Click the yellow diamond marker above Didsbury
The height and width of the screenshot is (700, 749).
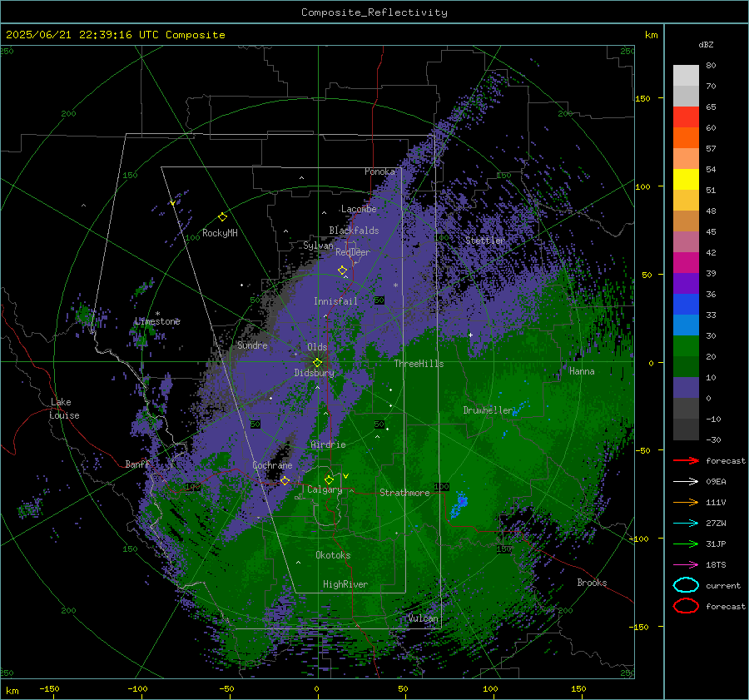coord(317,363)
